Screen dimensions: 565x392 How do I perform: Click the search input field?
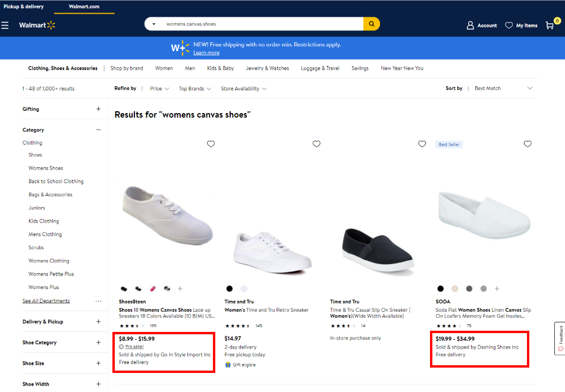pyautogui.click(x=262, y=24)
